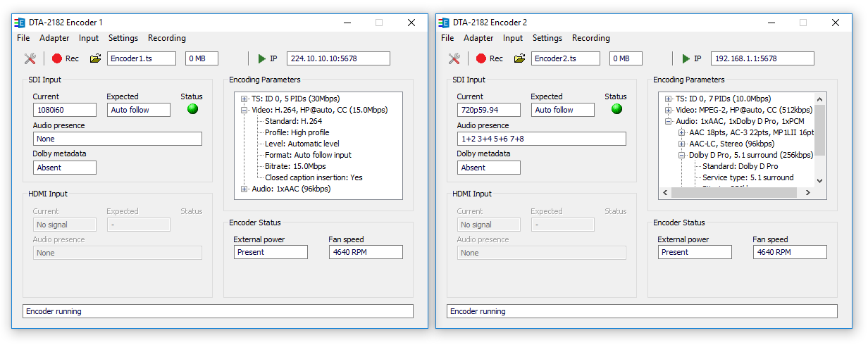Viewport: 868px width, 345px height.
Task: Start recording with Rec button in Encoder 2
Action: coord(489,58)
